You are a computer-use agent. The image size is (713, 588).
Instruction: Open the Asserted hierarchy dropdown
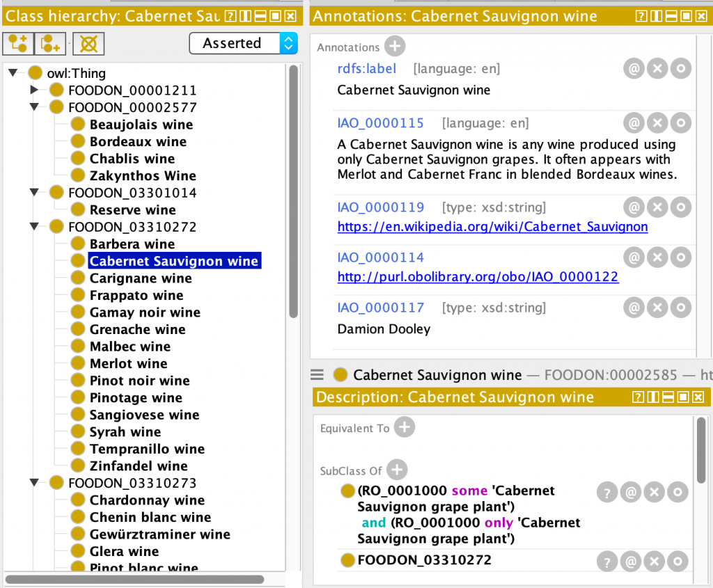(x=243, y=43)
